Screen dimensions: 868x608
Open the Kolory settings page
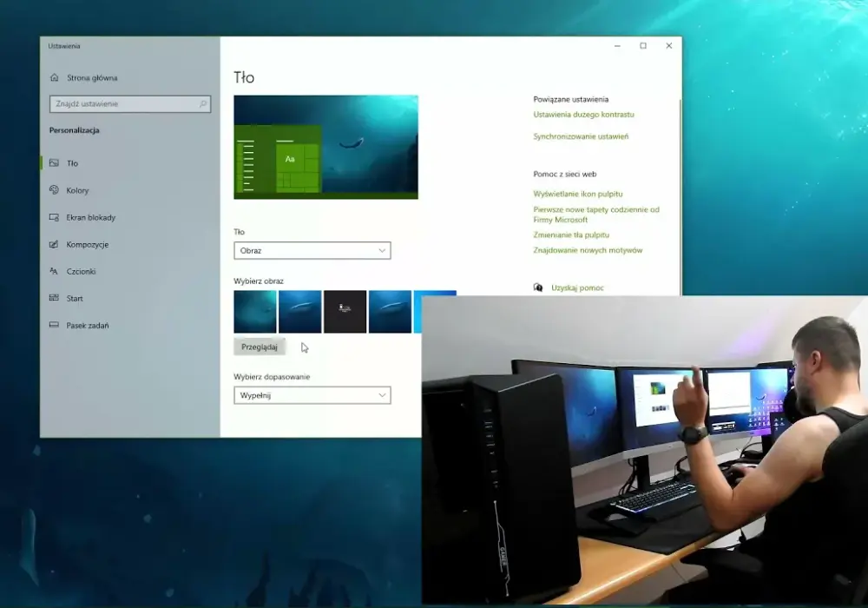click(x=77, y=190)
